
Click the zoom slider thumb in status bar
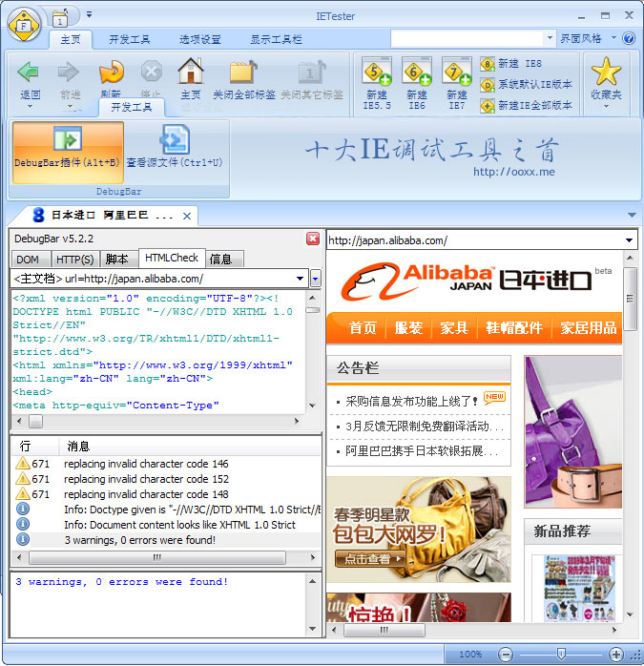[561, 654]
